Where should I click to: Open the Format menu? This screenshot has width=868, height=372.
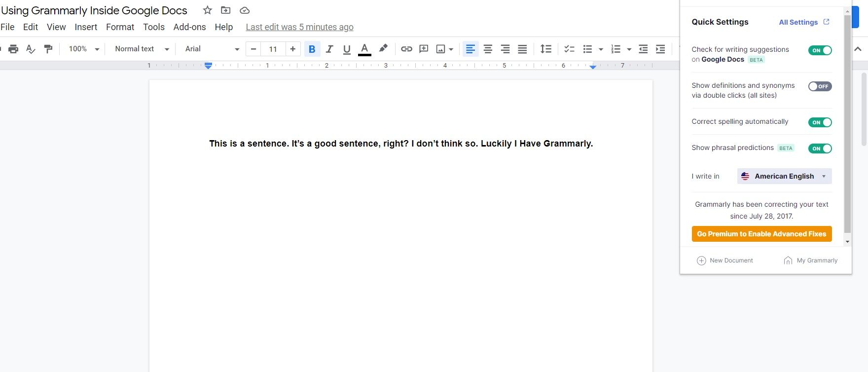point(120,27)
